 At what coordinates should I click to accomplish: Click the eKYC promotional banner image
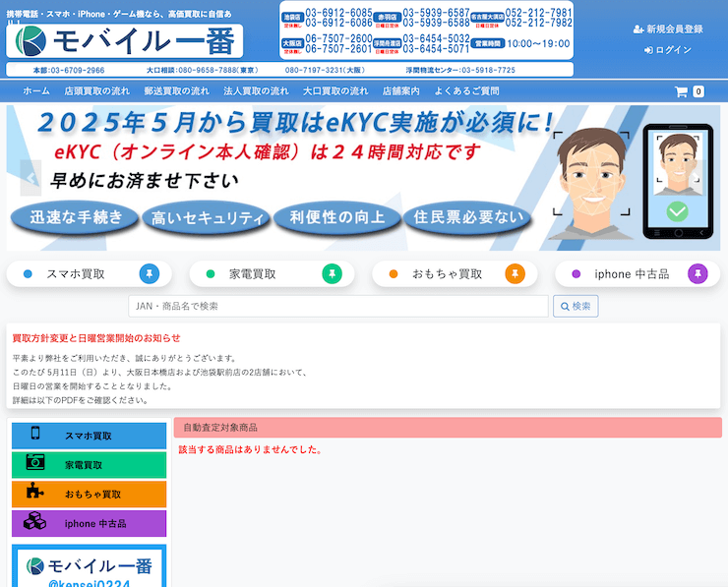click(x=364, y=178)
